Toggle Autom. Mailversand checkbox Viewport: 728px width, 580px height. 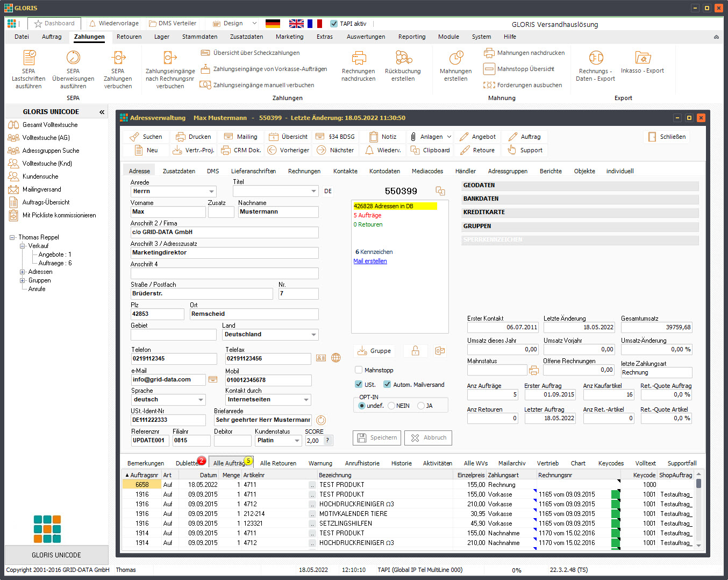coord(387,385)
